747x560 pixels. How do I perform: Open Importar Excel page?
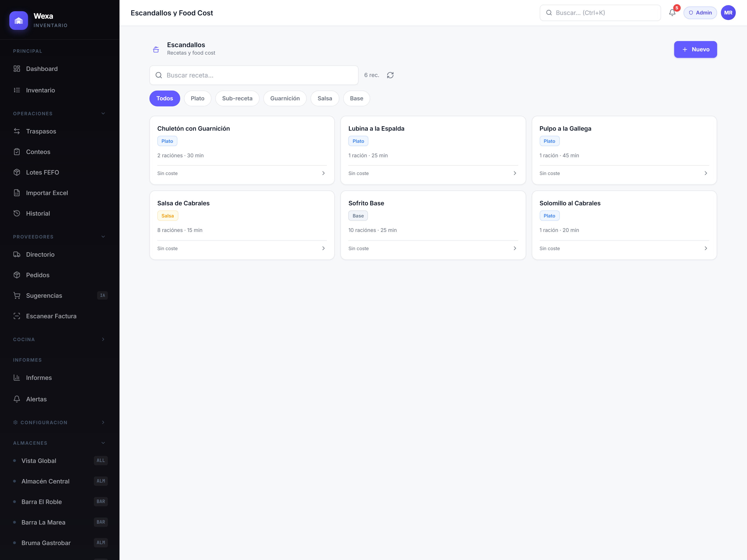[60, 193]
